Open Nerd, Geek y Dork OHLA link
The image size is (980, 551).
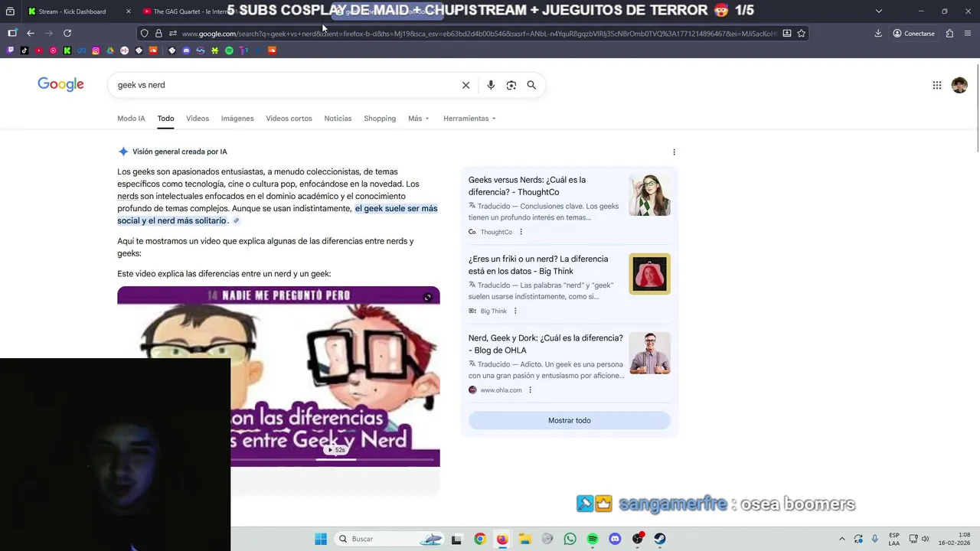tap(545, 344)
